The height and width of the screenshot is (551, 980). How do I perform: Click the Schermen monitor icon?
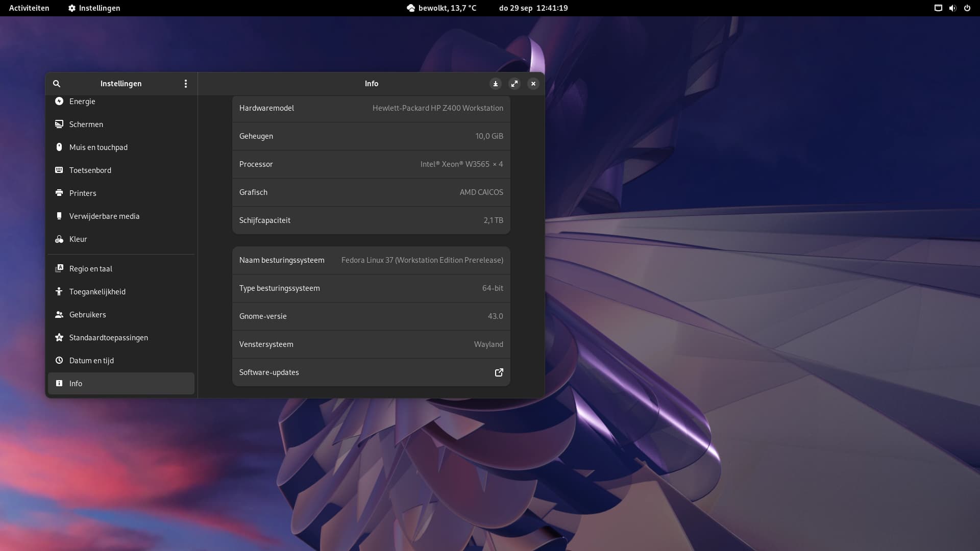click(x=59, y=124)
